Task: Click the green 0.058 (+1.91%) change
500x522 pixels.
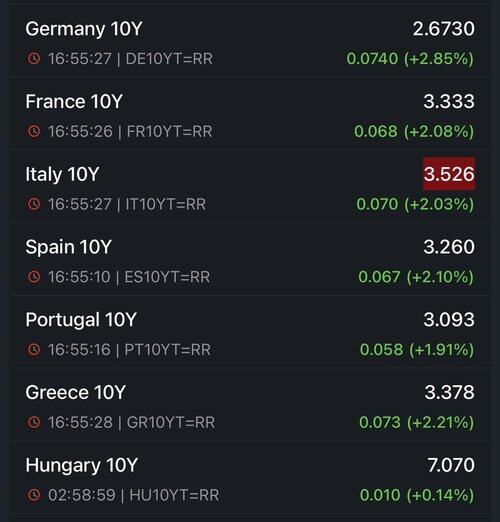Action: 417,350
